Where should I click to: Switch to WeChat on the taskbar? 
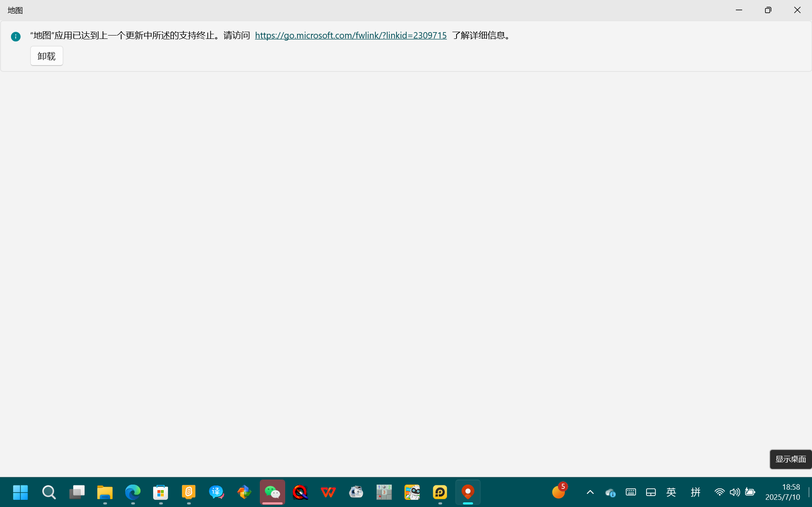tap(272, 492)
